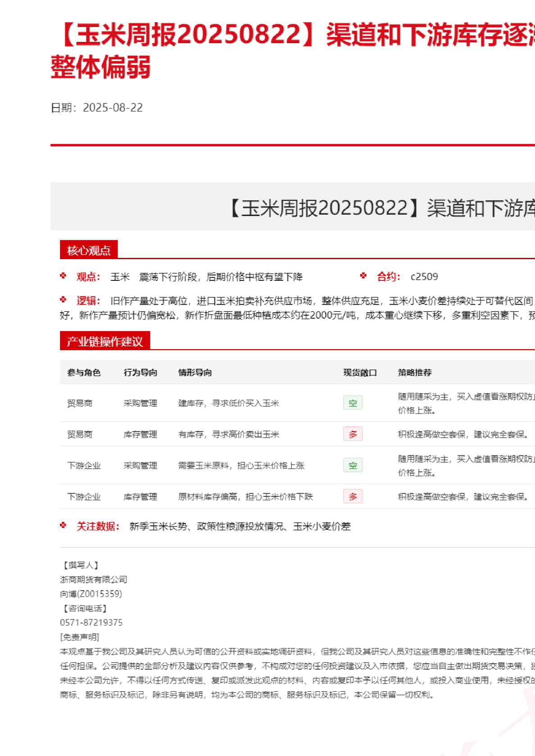Click the 行为导向 column header
This screenshot has height=756, width=535.
[140, 373]
